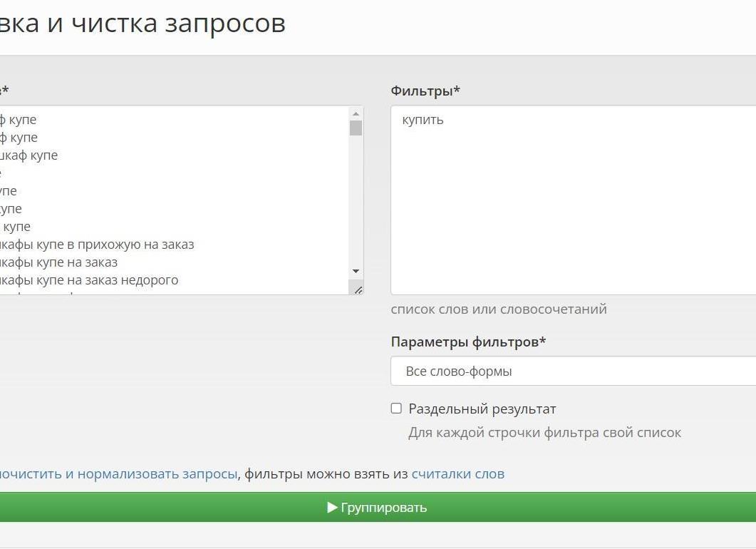
Task: Click inside the Фильтры text area
Action: tap(574, 200)
